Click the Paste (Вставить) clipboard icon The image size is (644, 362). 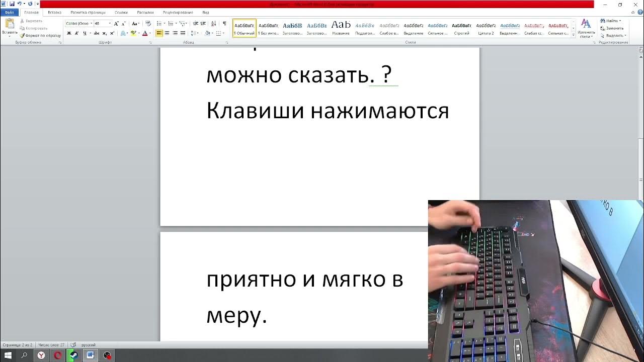coord(10,24)
